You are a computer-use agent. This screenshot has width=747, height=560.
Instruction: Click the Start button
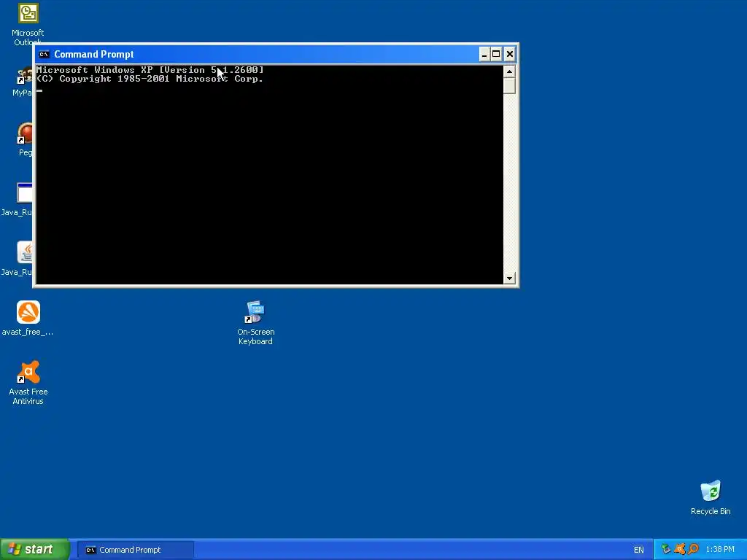[34, 550]
